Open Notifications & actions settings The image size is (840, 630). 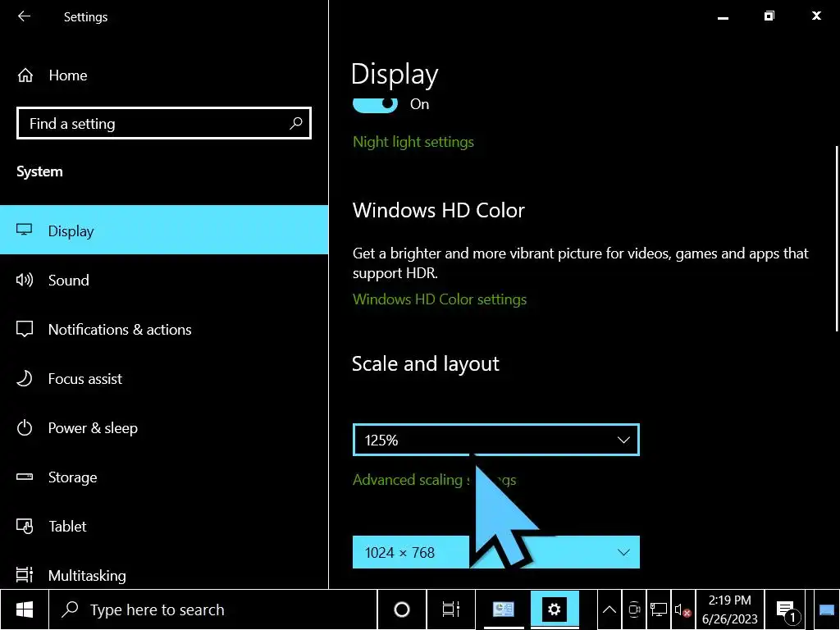click(x=164, y=329)
